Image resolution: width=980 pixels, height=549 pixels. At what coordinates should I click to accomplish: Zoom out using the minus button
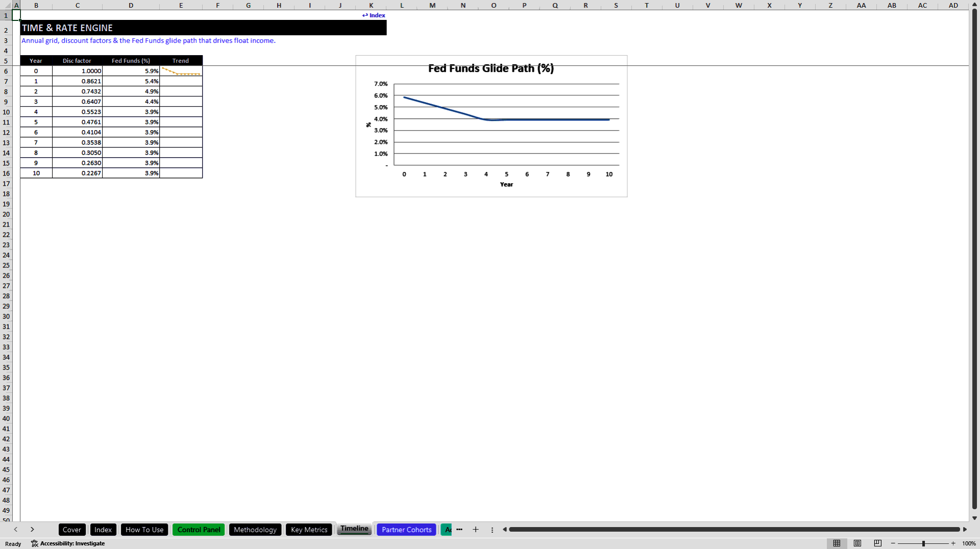[x=893, y=543]
